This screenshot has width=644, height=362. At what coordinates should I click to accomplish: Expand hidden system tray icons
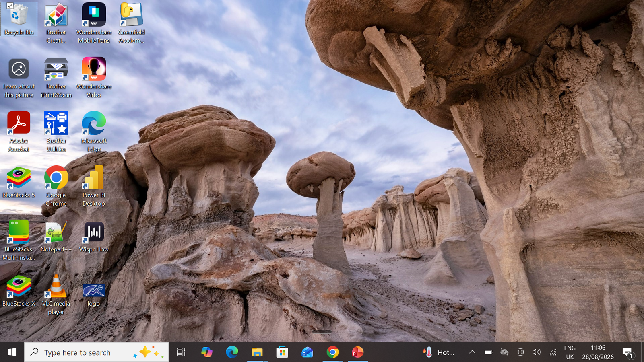(x=472, y=352)
